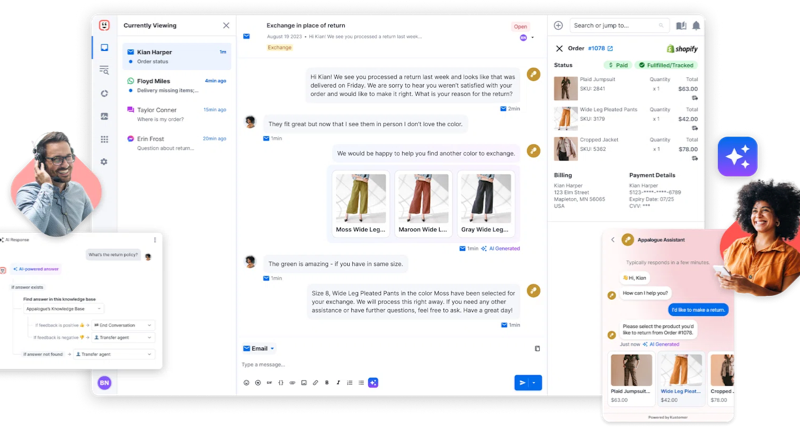The height and width of the screenshot is (430, 800).
Task: Click AI Generated label under product cards
Action: point(501,248)
